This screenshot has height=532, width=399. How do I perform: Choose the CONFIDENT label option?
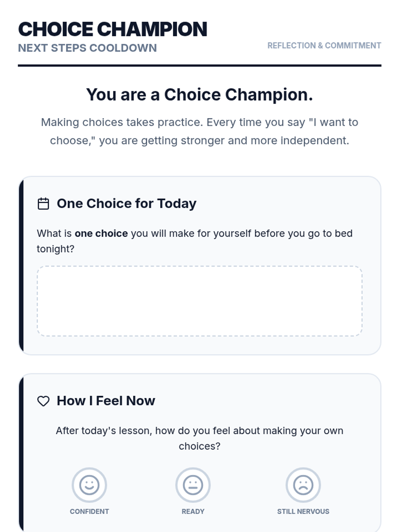pyautogui.click(x=89, y=511)
